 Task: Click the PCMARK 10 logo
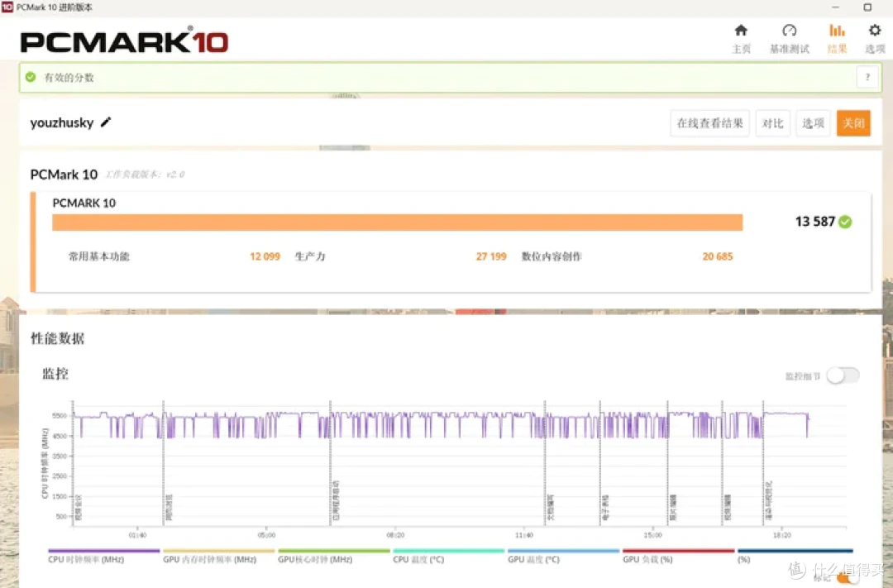124,40
